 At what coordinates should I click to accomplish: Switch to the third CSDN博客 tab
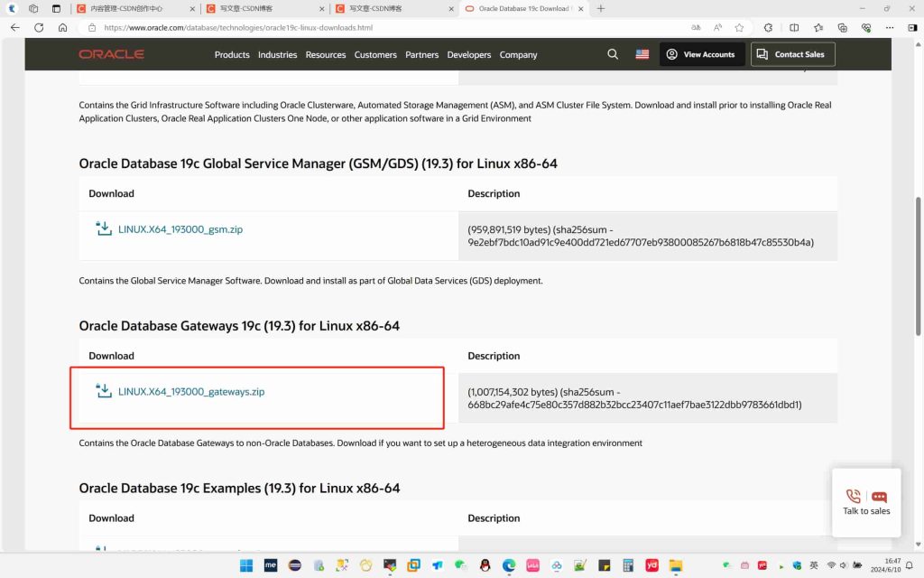(394, 9)
